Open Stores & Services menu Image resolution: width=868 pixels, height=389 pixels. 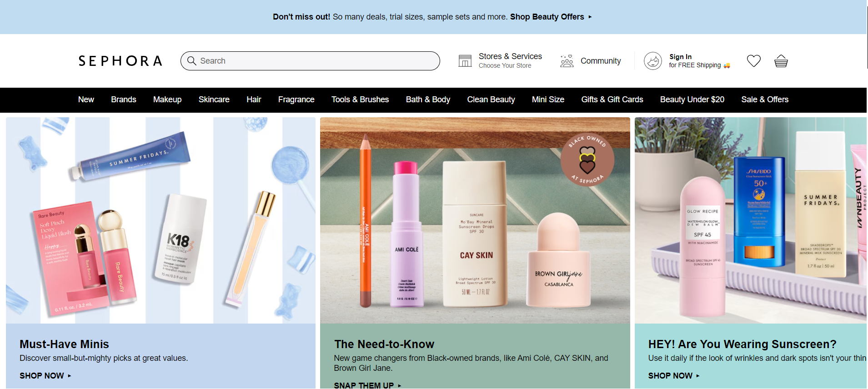click(500, 61)
